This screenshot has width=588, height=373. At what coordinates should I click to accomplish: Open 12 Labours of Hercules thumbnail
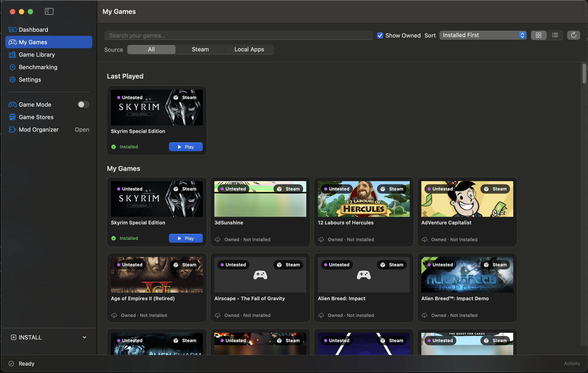[364, 199]
